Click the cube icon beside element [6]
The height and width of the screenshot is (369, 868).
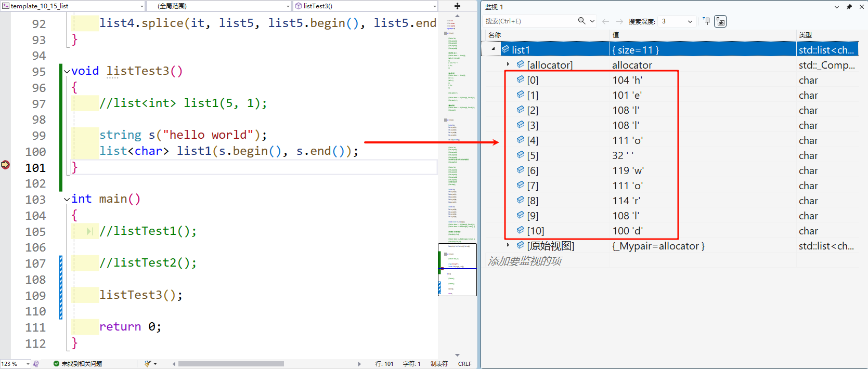pyautogui.click(x=521, y=170)
